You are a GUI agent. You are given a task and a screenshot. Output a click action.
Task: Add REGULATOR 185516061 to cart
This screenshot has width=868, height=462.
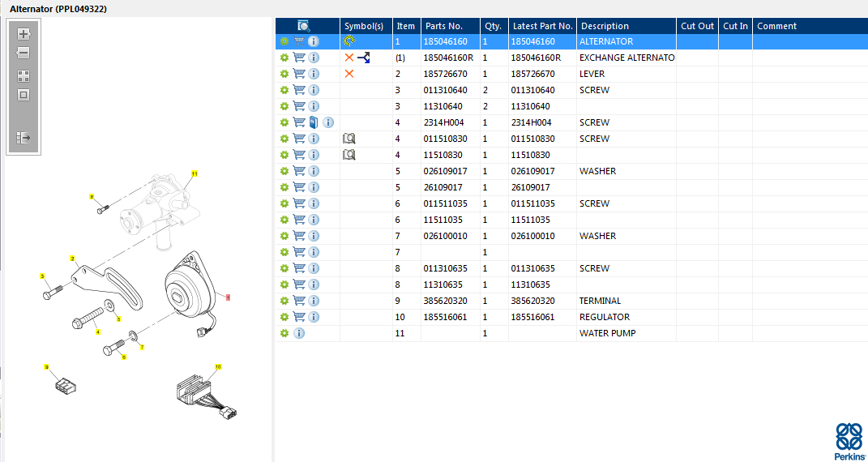coord(299,317)
